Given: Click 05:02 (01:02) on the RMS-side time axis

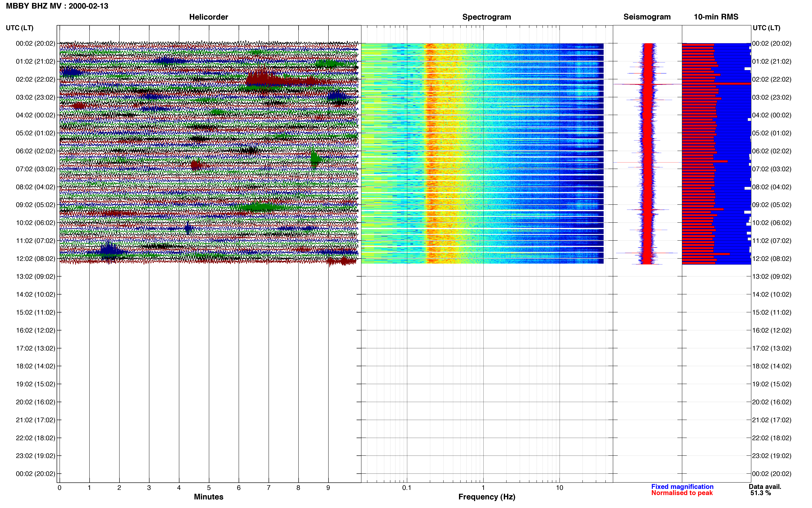Looking at the screenshot, I should tap(772, 133).
